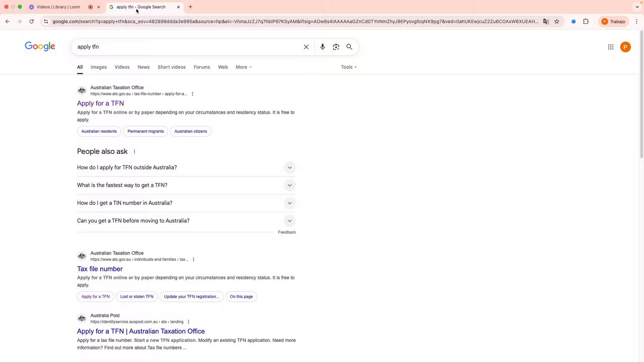Expand 'What is the fastest way to get a TFN?'
The width and height of the screenshot is (644, 362).
tap(186, 185)
